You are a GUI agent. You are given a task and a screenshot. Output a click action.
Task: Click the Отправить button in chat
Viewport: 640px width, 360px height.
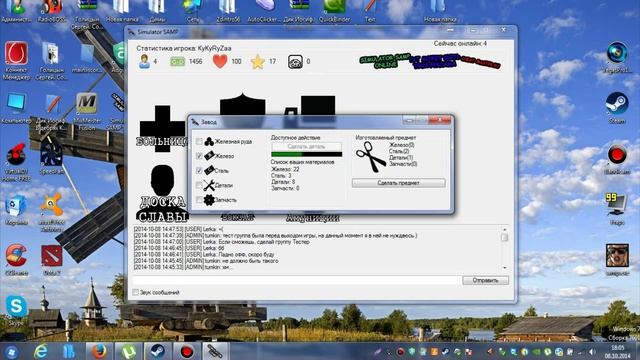pyautogui.click(x=485, y=280)
